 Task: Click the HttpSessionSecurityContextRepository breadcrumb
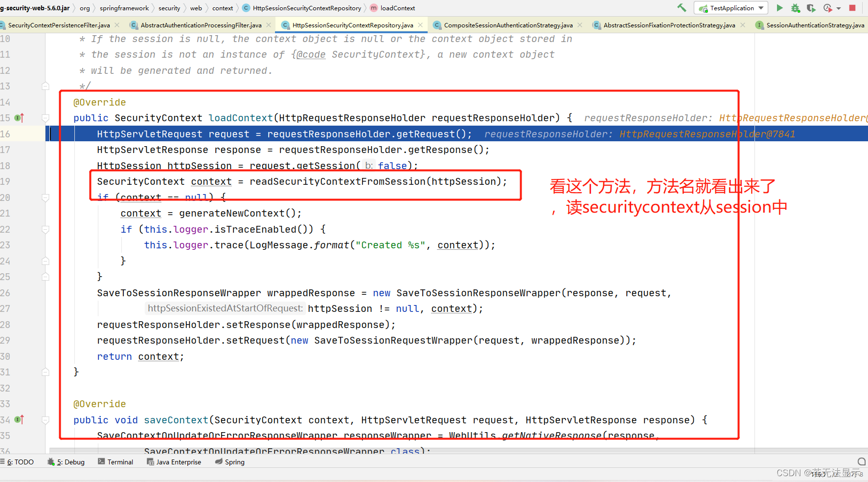click(x=302, y=8)
